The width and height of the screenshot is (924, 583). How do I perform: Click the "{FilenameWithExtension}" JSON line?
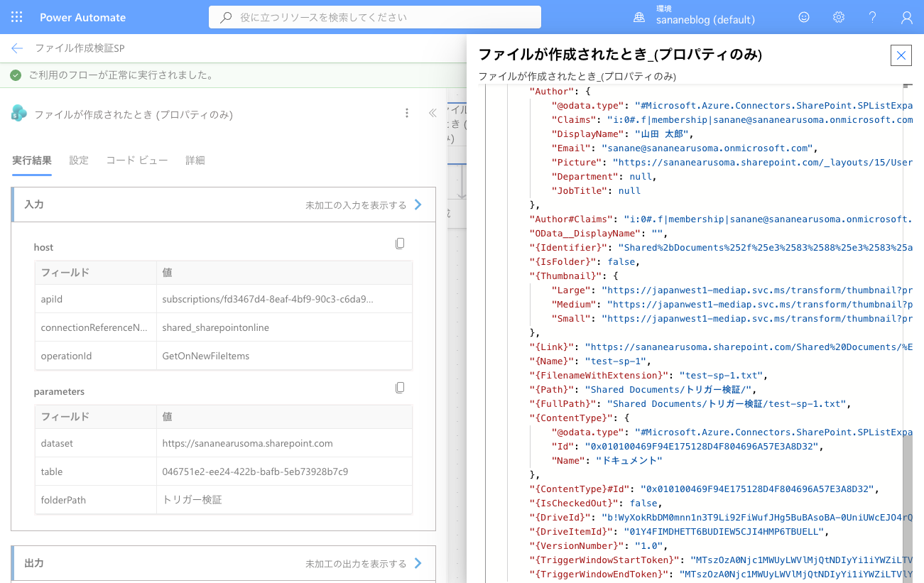[x=650, y=375]
